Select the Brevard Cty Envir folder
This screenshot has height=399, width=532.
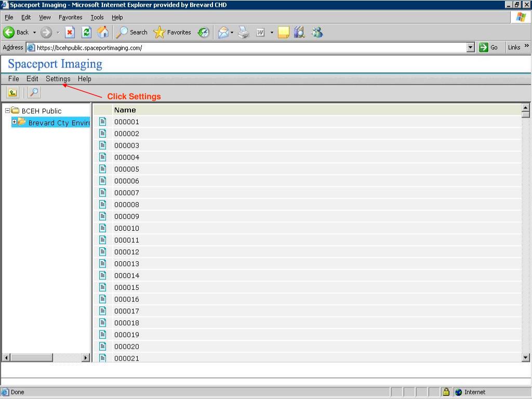coord(59,123)
